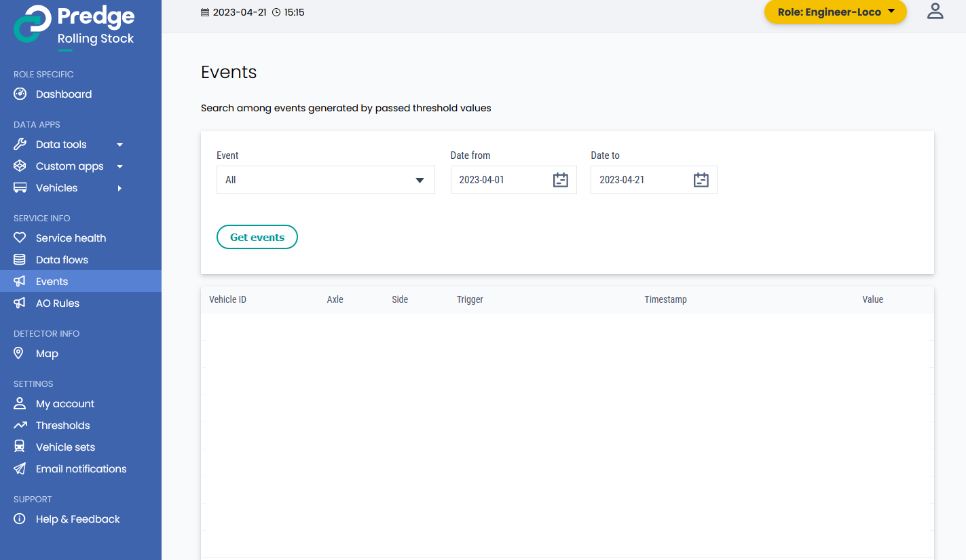Open the Event type dropdown
The height and width of the screenshot is (560, 966).
[x=325, y=180]
